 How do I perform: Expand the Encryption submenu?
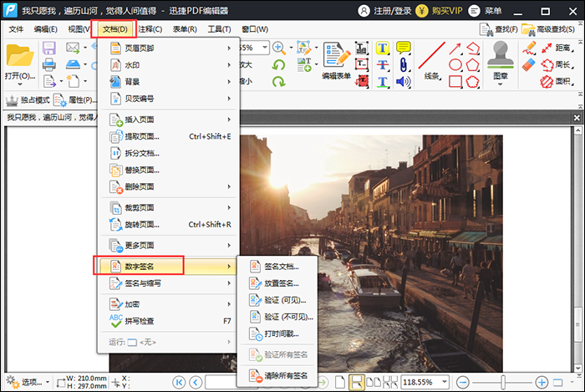click(169, 304)
